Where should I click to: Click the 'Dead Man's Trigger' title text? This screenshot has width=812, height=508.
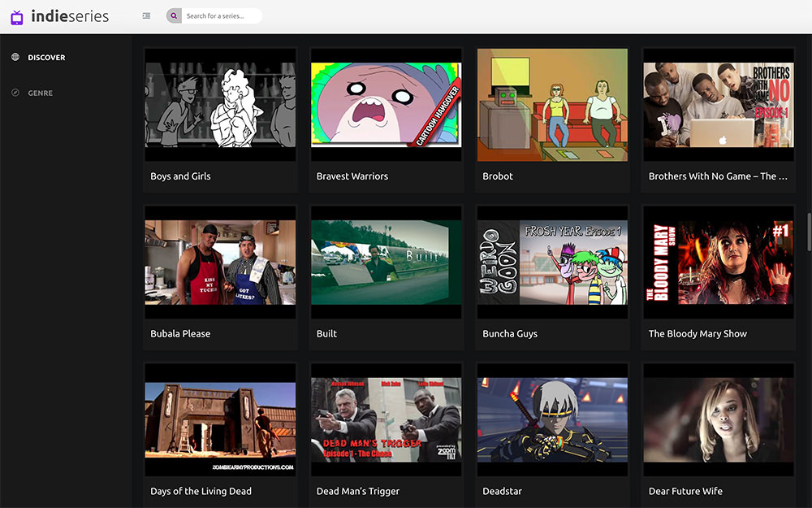tap(358, 492)
